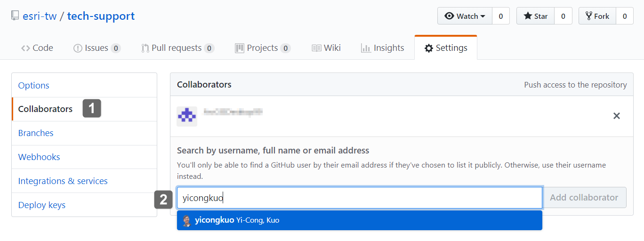Image resolution: width=644 pixels, height=241 pixels.
Task: Open the Code tab
Action: click(x=37, y=48)
